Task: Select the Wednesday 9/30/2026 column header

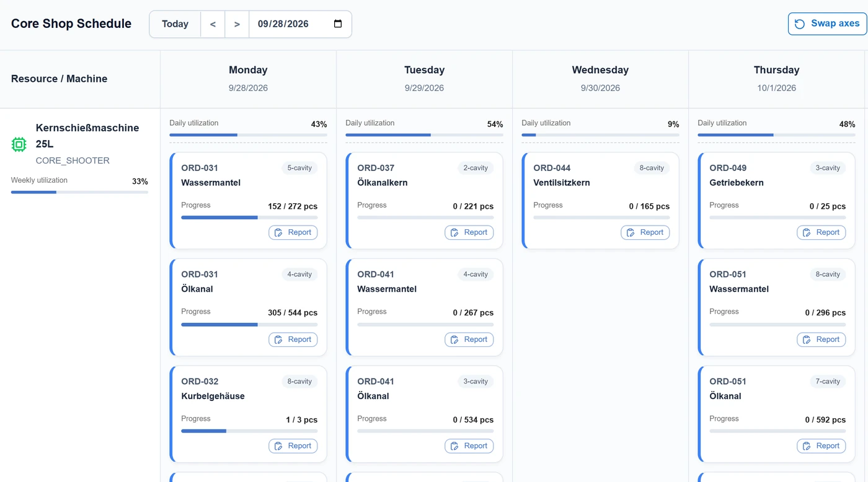Action: pos(600,79)
